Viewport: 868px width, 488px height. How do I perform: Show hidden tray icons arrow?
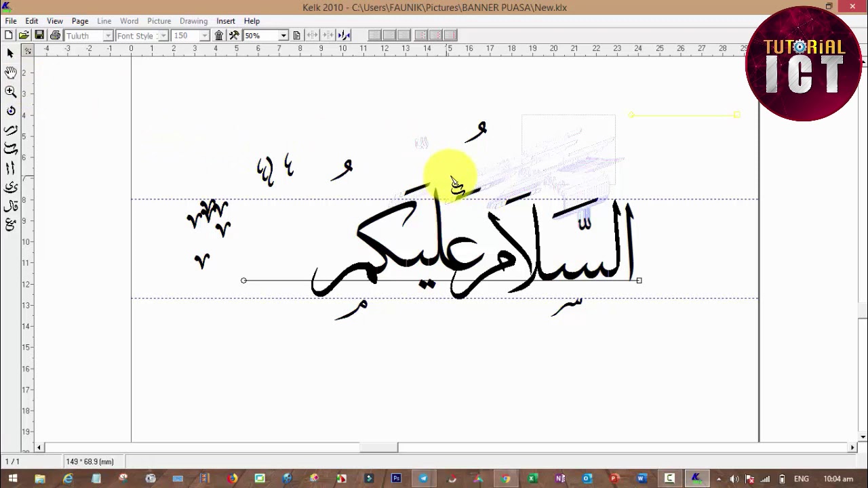point(719,479)
